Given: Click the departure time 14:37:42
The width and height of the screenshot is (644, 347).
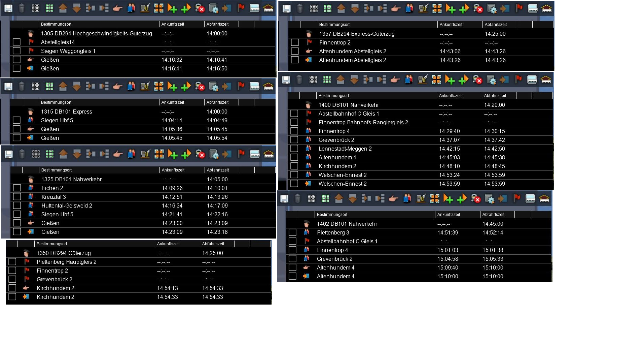Looking at the screenshot, I should pyautogui.click(x=495, y=140).
